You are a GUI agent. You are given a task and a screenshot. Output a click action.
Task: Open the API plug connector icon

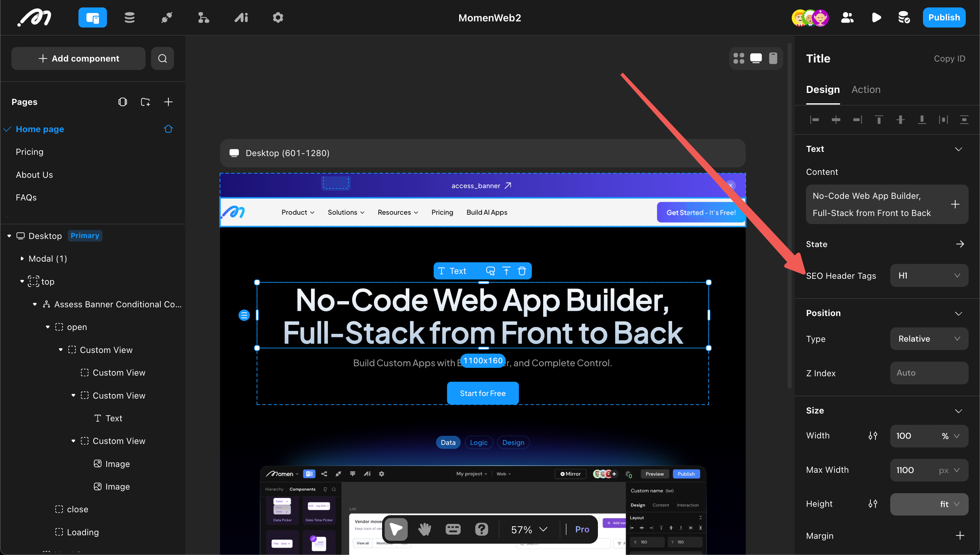[x=167, y=17]
